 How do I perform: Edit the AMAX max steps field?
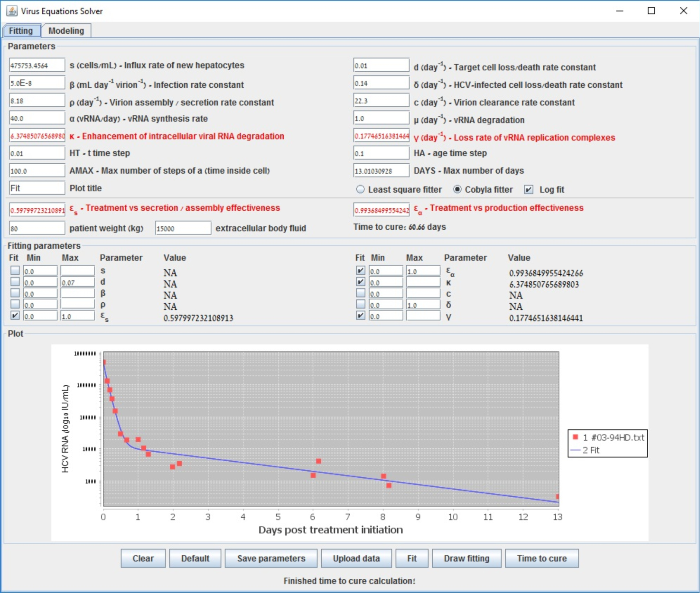37,171
